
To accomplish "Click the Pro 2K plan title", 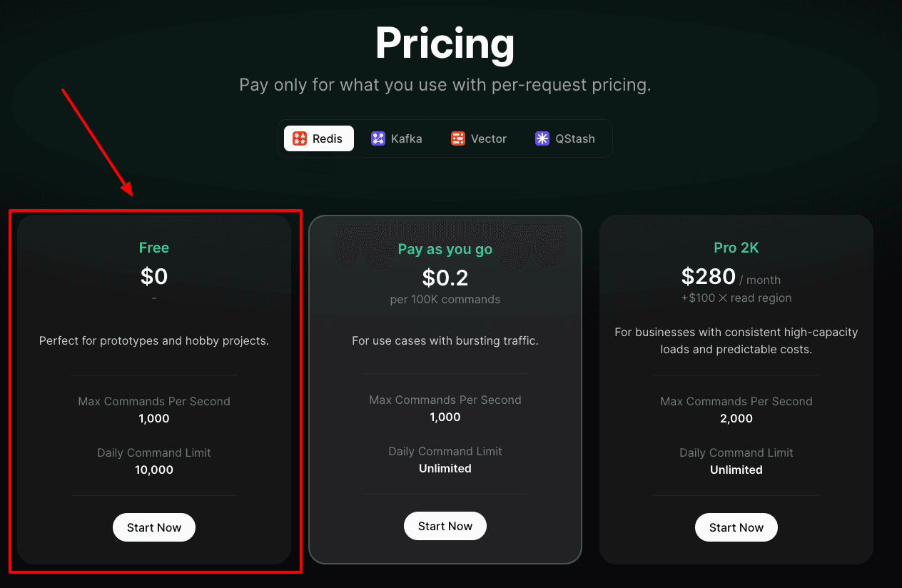I will 736,248.
